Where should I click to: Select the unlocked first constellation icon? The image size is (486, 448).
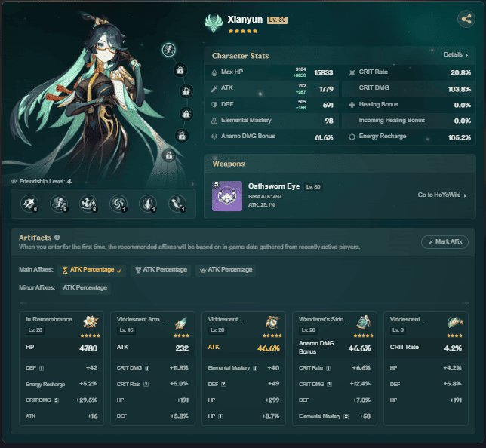coord(169,50)
